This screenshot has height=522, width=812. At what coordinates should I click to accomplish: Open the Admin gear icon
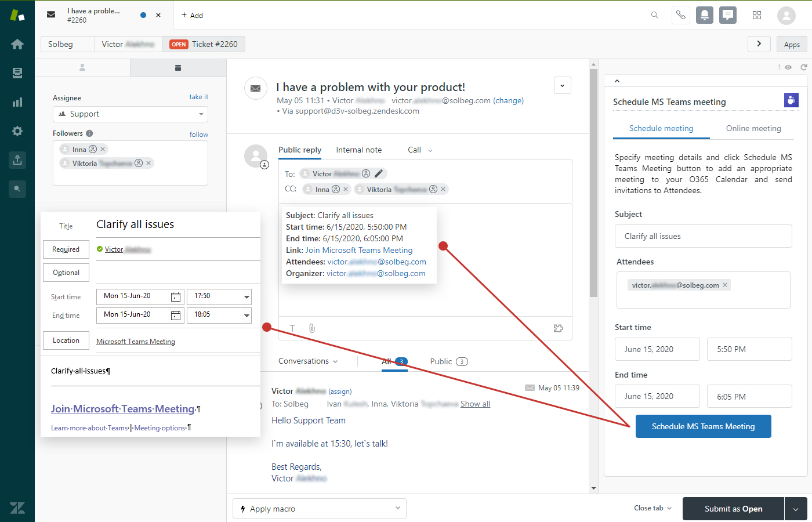17,131
